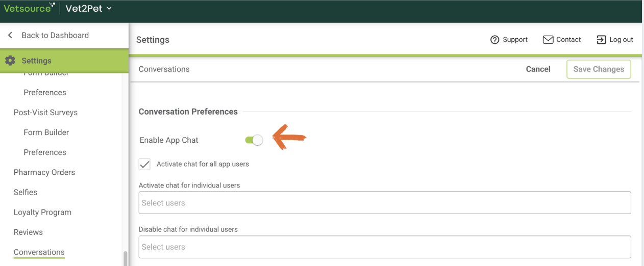The width and height of the screenshot is (644, 266).
Task: Select Loyalty Program menu item
Action: (x=42, y=212)
